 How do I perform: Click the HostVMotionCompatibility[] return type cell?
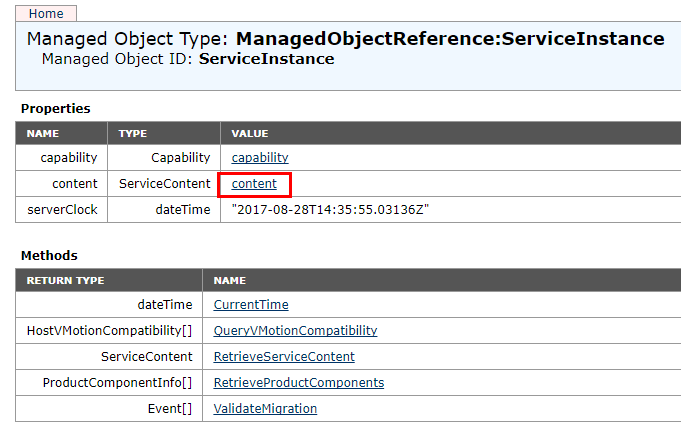click(x=109, y=330)
